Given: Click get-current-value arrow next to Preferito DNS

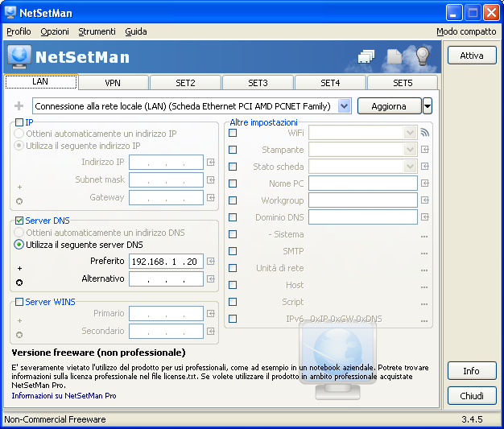Looking at the screenshot, I should pyautogui.click(x=211, y=262).
